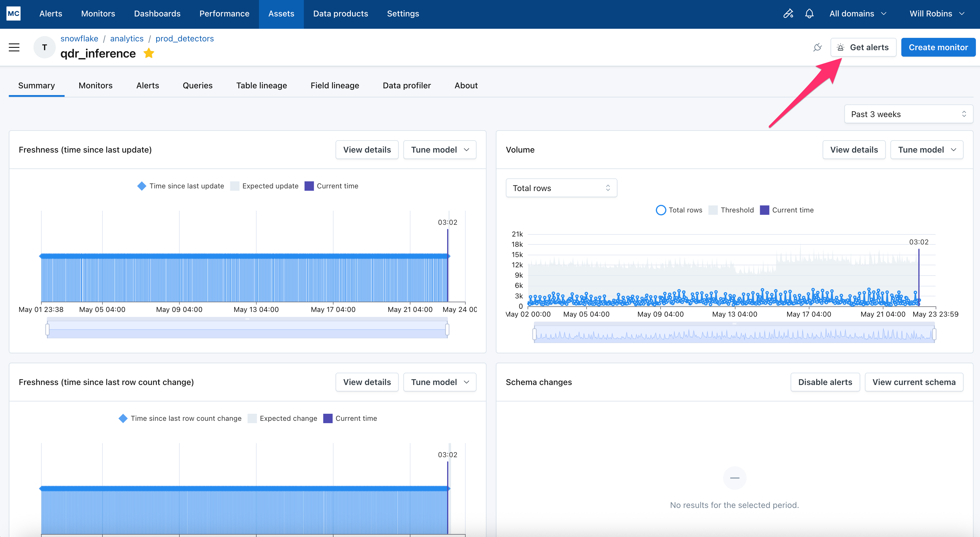This screenshot has height=537, width=980.
Task: Expand the Total rows metric dropdown
Action: click(x=561, y=188)
